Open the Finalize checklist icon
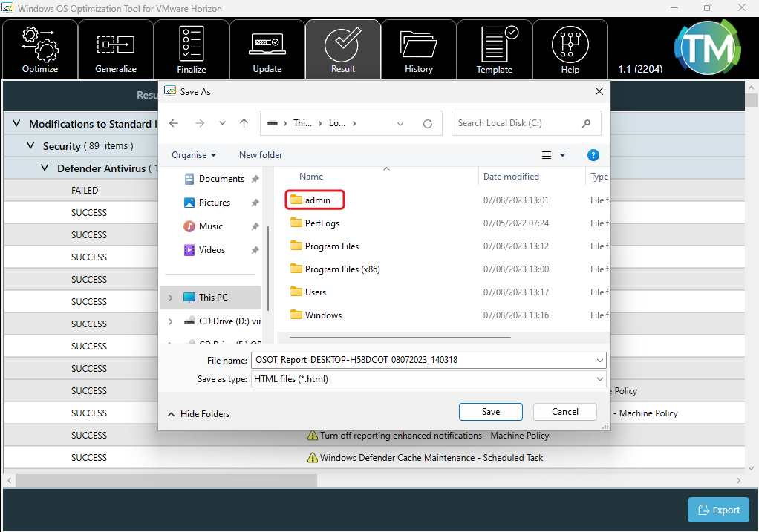 coord(192,50)
